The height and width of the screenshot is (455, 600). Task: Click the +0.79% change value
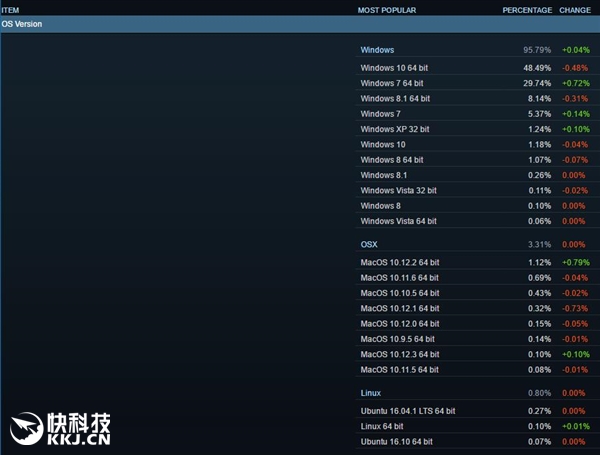pyautogui.click(x=576, y=263)
